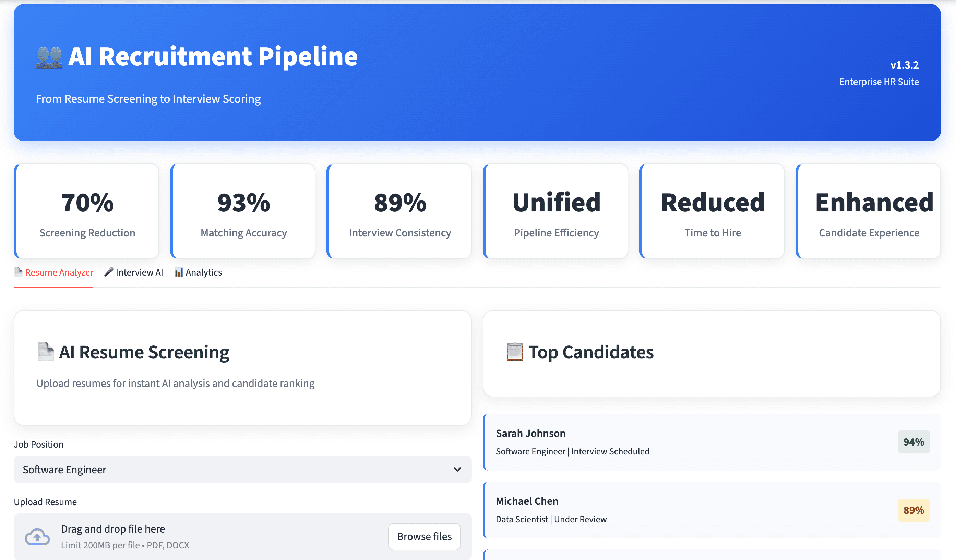Switch to the Interview AI tab
Screen dimensions: 956x560
pos(139,272)
